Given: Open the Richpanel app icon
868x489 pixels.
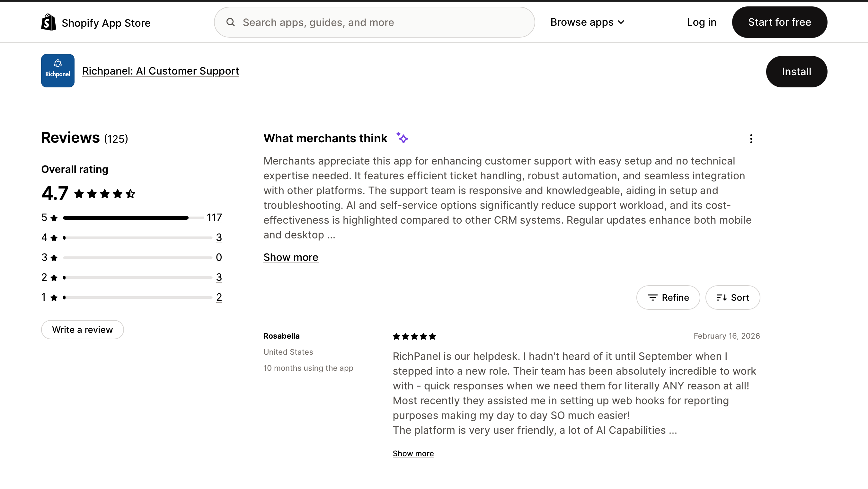Looking at the screenshot, I should (58, 71).
